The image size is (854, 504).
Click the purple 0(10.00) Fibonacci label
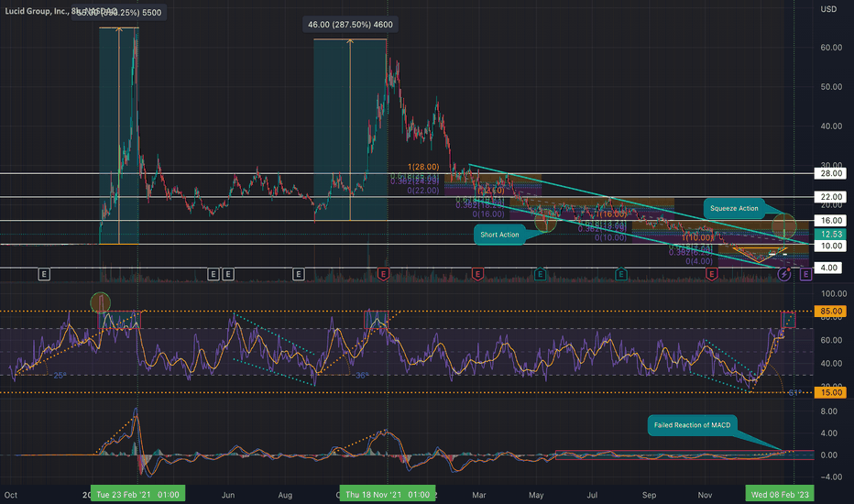click(x=610, y=237)
